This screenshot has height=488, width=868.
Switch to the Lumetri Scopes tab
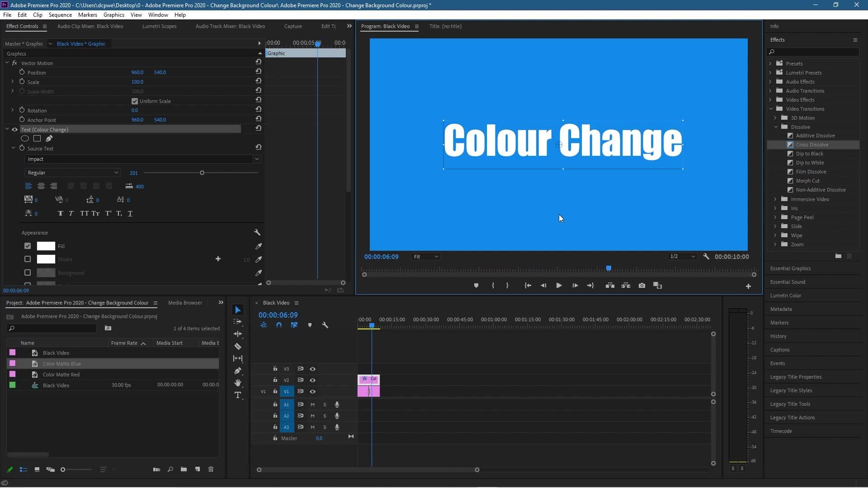pyautogui.click(x=159, y=26)
